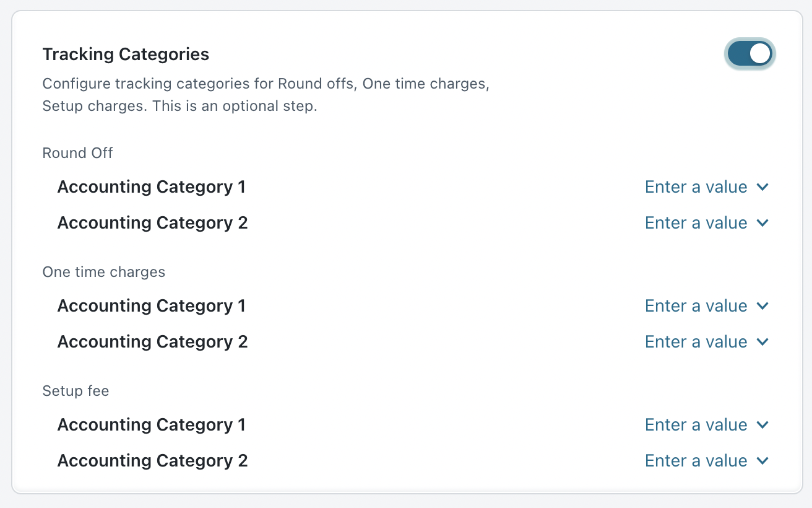Open 'Enter a value' for Setup fee Category 1

[696, 425]
